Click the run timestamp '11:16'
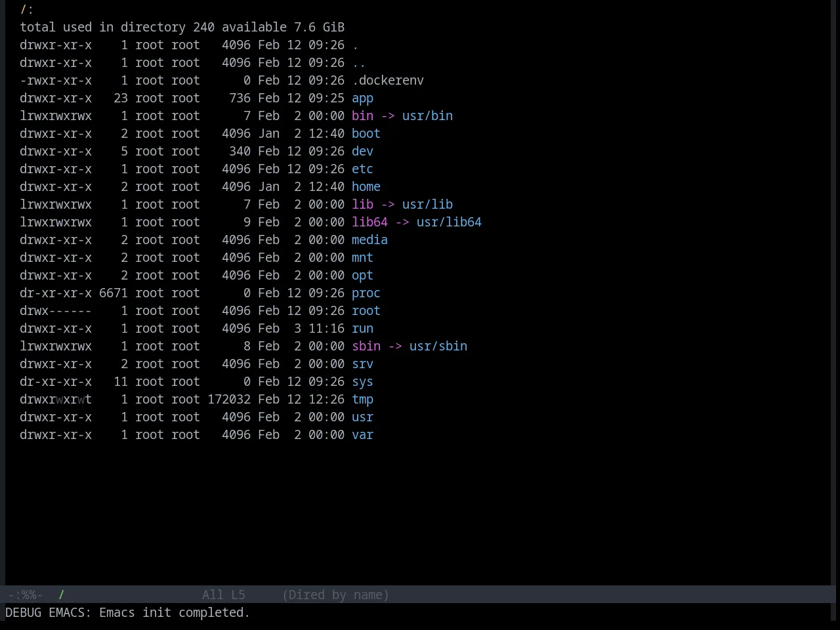The image size is (840, 630). (x=326, y=328)
